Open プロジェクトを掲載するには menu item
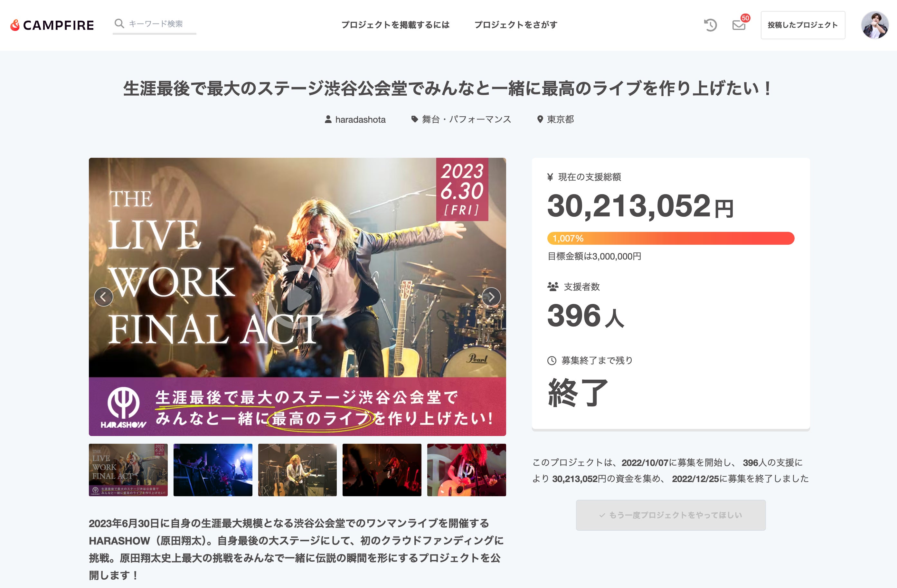The height and width of the screenshot is (588, 897). tap(395, 25)
